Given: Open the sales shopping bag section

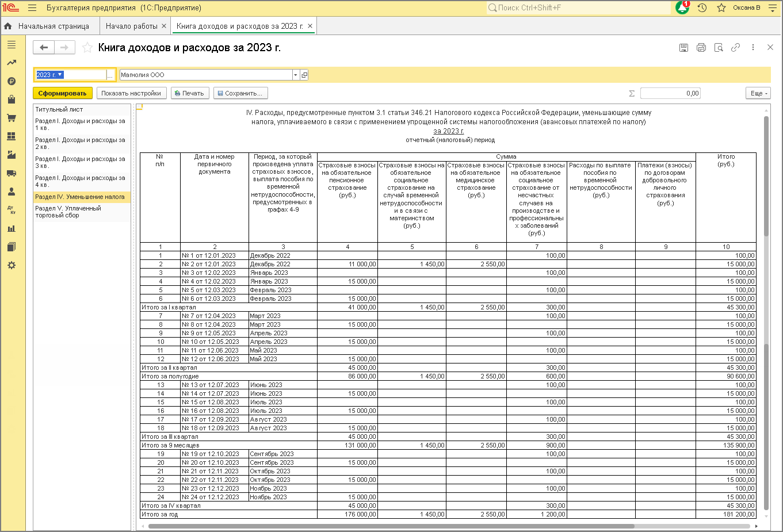Looking at the screenshot, I should pyautogui.click(x=12, y=99).
